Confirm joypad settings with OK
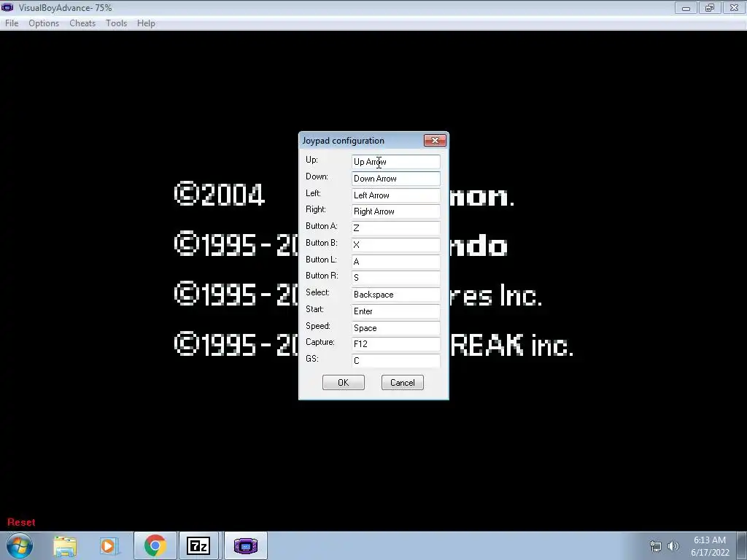This screenshot has height=560, width=747. tap(344, 382)
